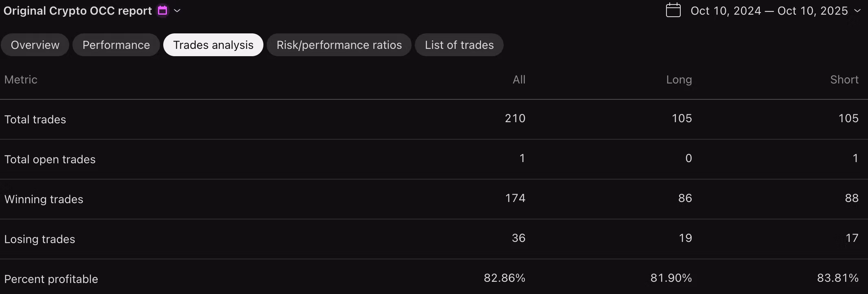Click the Original Crypto OCC report title
This screenshot has height=294, width=868.
point(78,11)
